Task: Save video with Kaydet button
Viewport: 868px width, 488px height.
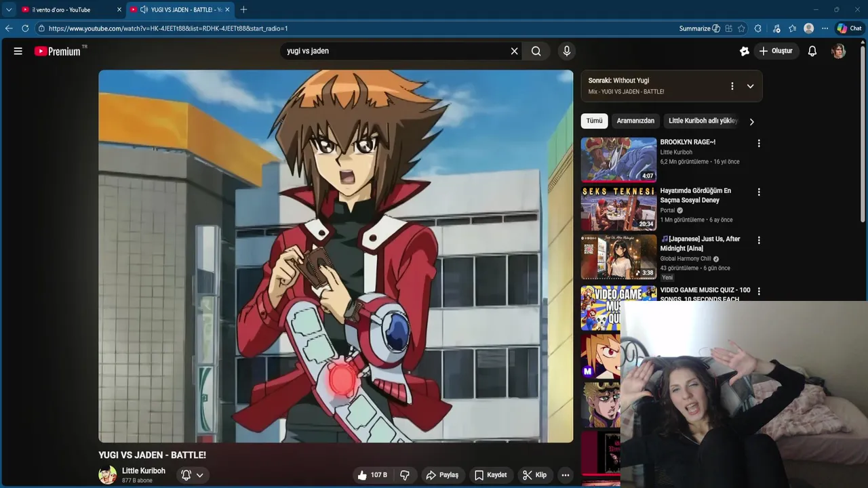Action: (x=490, y=475)
